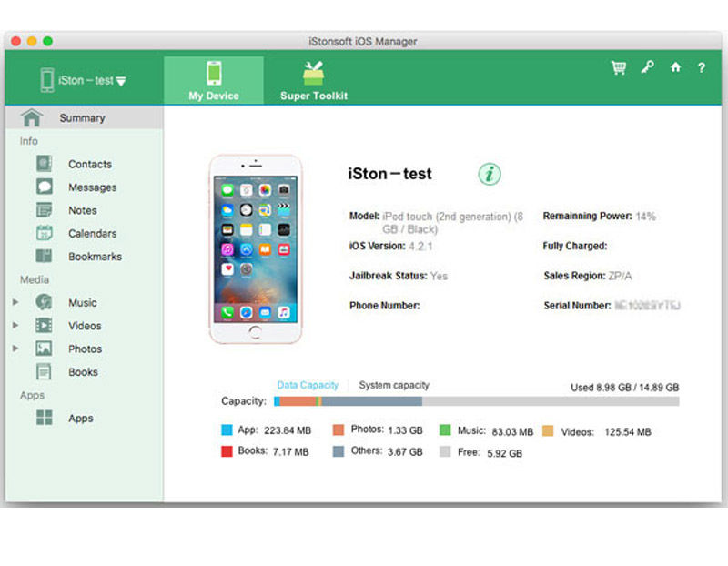The image size is (728, 566).
Task: Open Bookmarks in the sidebar
Action: 96,257
